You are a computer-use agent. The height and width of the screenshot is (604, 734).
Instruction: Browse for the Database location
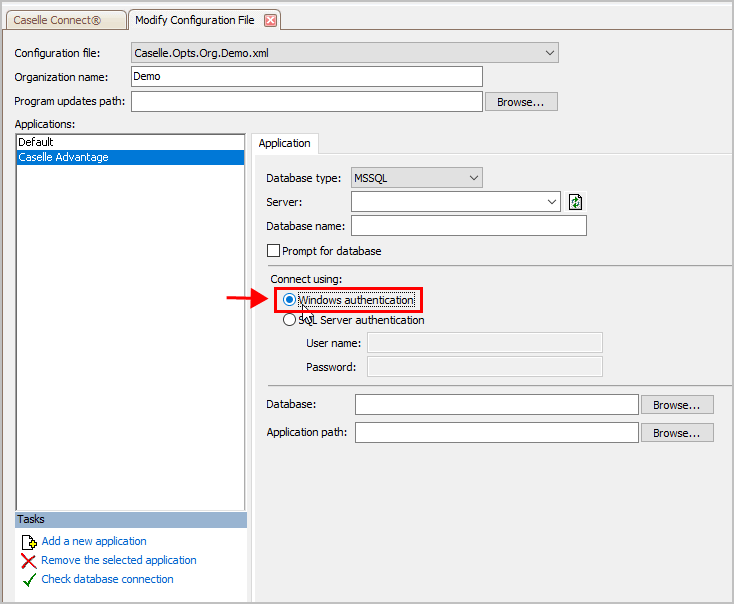[x=677, y=405]
